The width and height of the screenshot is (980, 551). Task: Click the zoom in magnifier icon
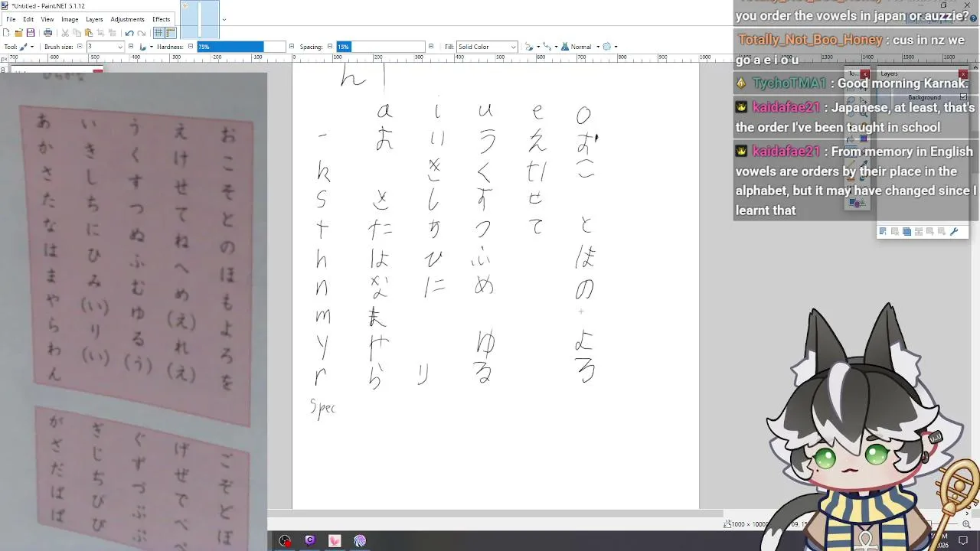tap(966, 524)
